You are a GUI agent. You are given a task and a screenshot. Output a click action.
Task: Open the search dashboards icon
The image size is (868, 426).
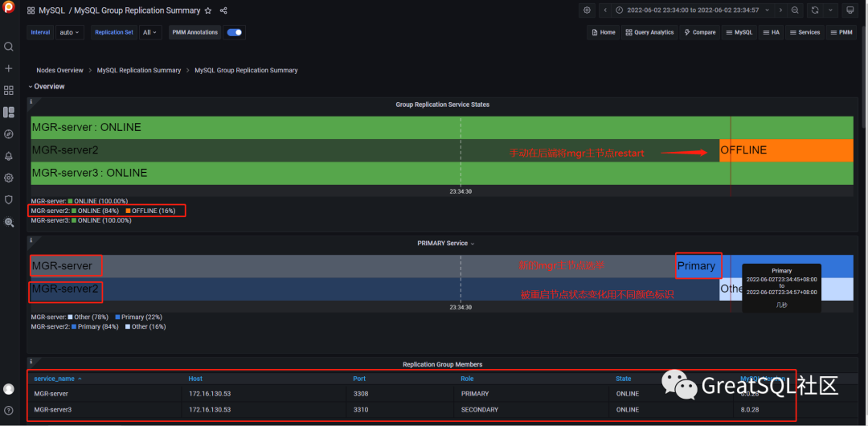point(8,47)
